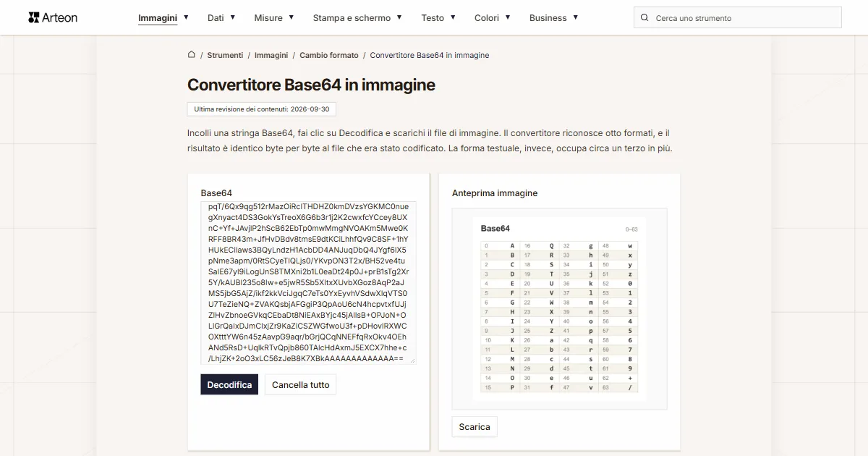Click the Decodifica button
The width and height of the screenshot is (868, 456).
click(x=229, y=384)
